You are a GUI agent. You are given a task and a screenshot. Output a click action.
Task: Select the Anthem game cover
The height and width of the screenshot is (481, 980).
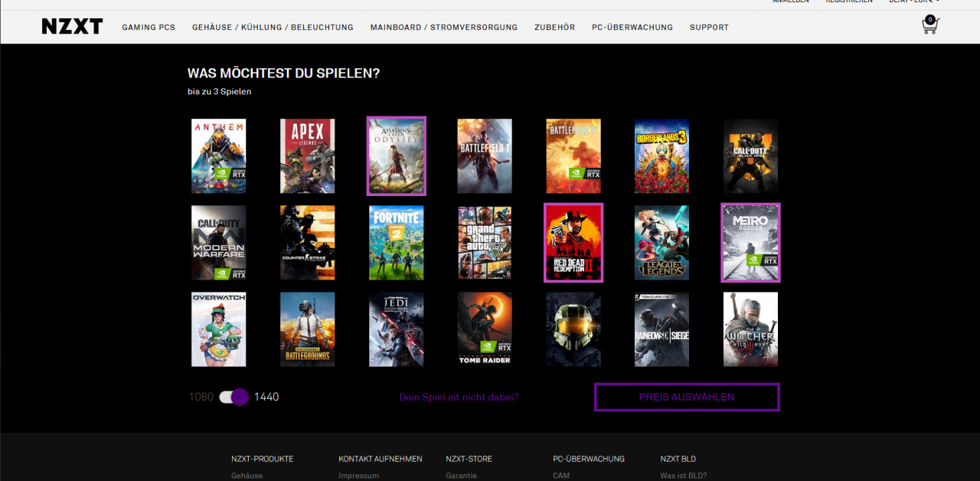(x=219, y=156)
